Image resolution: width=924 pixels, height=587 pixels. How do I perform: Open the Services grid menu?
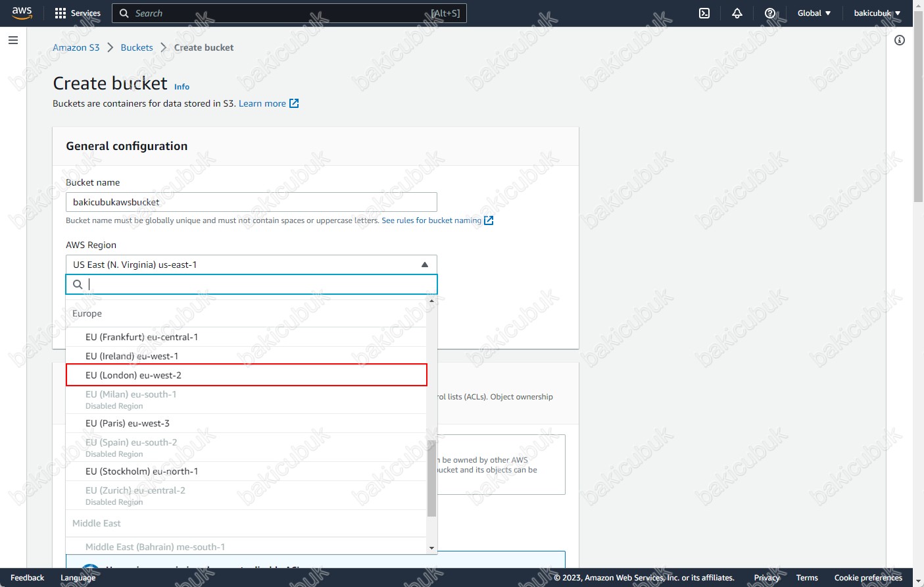point(78,13)
